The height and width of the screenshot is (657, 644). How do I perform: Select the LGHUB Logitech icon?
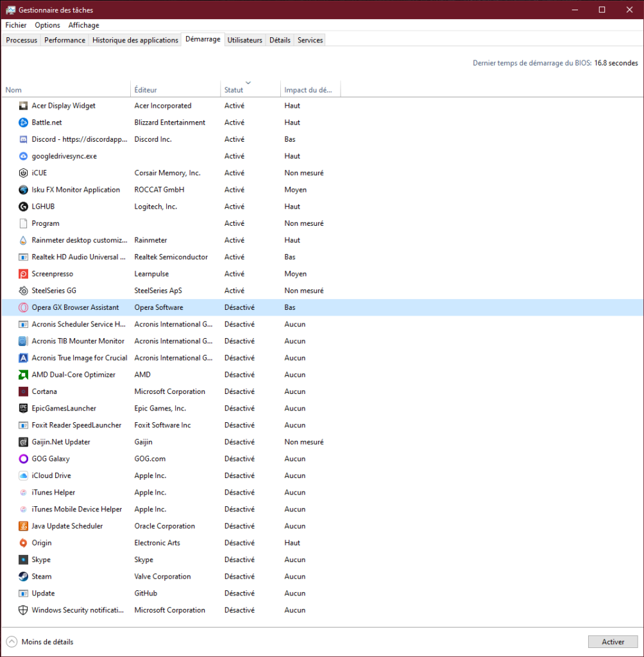[x=24, y=207]
